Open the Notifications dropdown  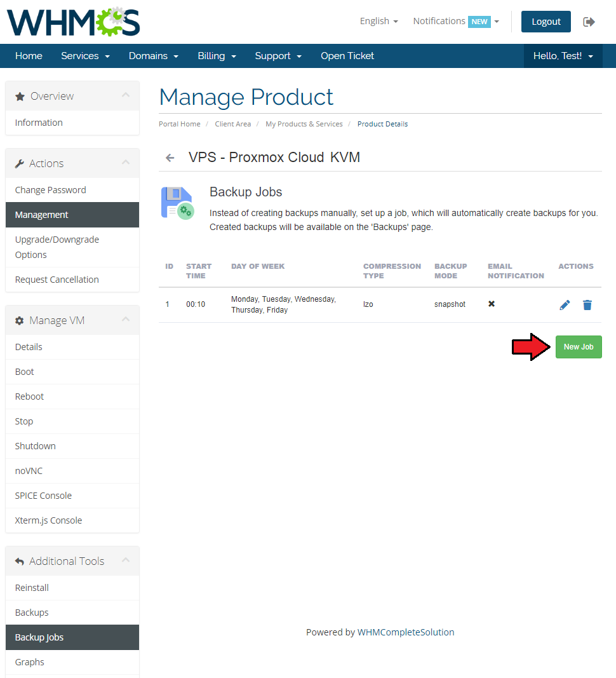(x=456, y=21)
